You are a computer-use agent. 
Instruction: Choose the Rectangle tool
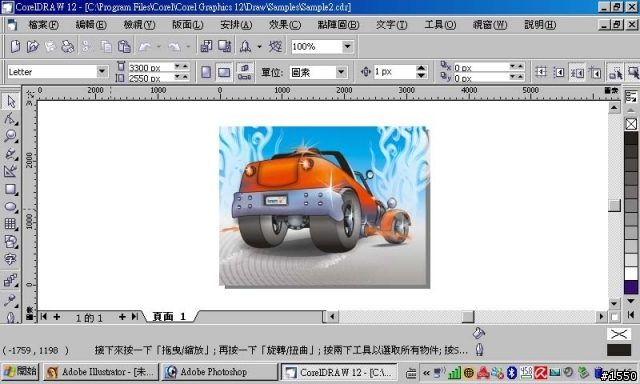coord(10,189)
